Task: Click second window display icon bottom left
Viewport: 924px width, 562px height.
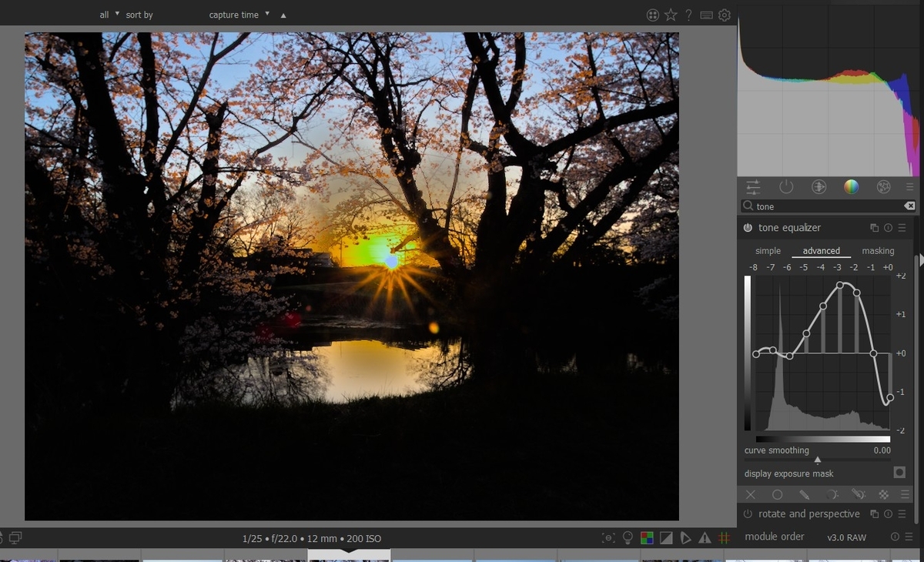Action: click(15, 537)
